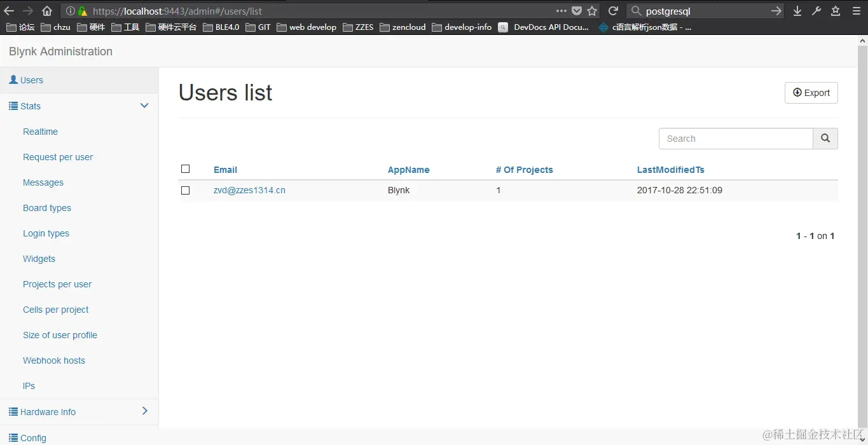Open Widgets stats page
This screenshot has width=868, height=445.
[x=39, y=259]
